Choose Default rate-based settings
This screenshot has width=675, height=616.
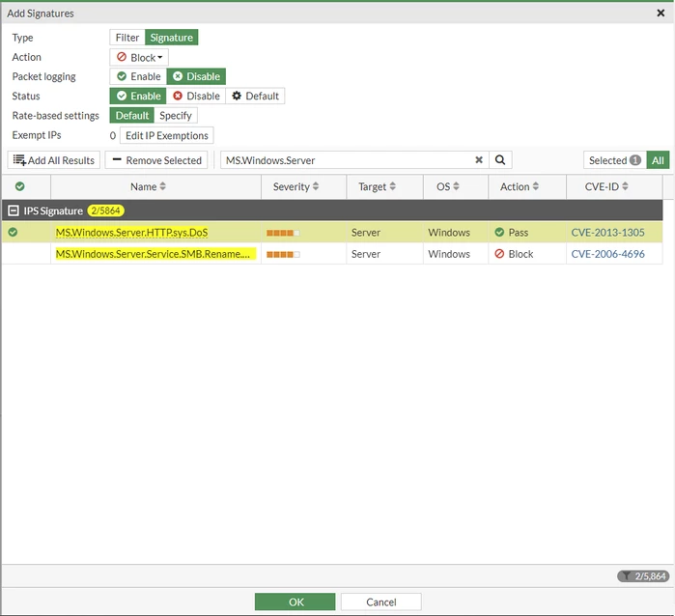pyautogui.click(x=131, y=115)
